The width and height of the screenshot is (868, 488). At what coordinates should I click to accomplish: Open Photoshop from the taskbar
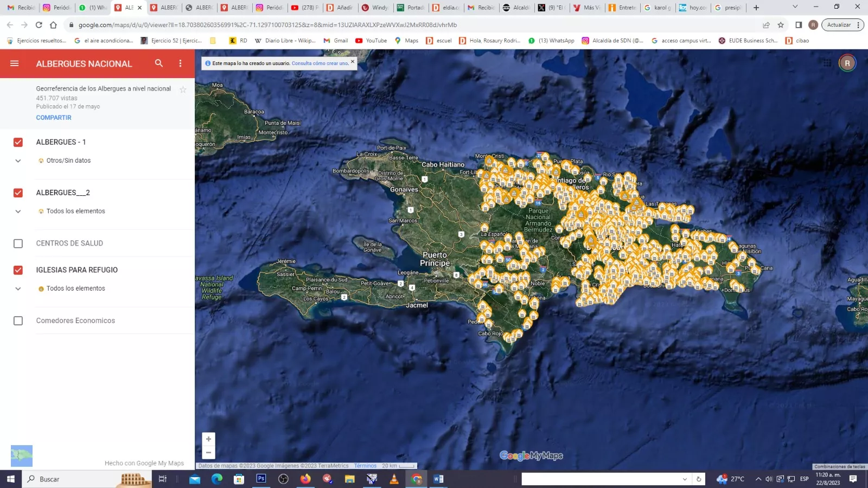tap(261, 479)
